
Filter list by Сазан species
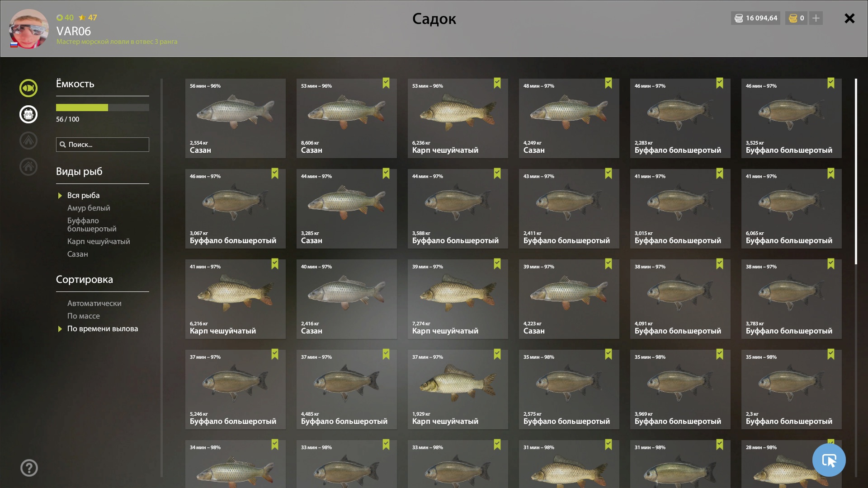coord(78,254)
